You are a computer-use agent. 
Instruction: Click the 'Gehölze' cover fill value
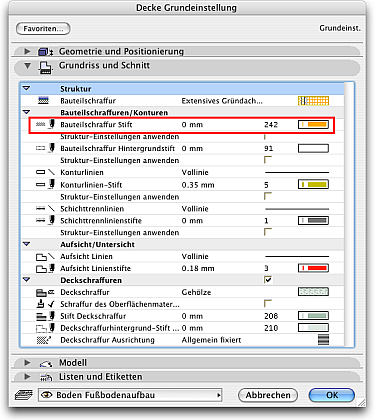point(196,292)
